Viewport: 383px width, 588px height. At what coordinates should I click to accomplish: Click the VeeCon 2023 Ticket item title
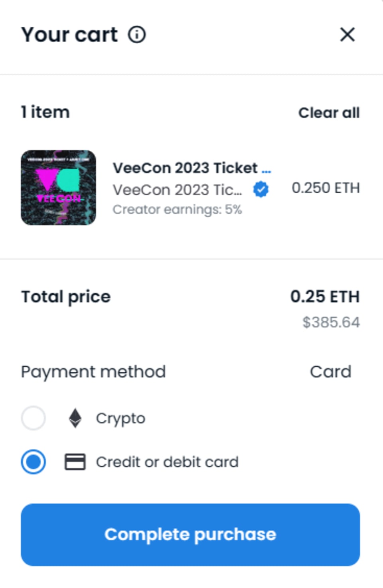[x=185, y=168]
